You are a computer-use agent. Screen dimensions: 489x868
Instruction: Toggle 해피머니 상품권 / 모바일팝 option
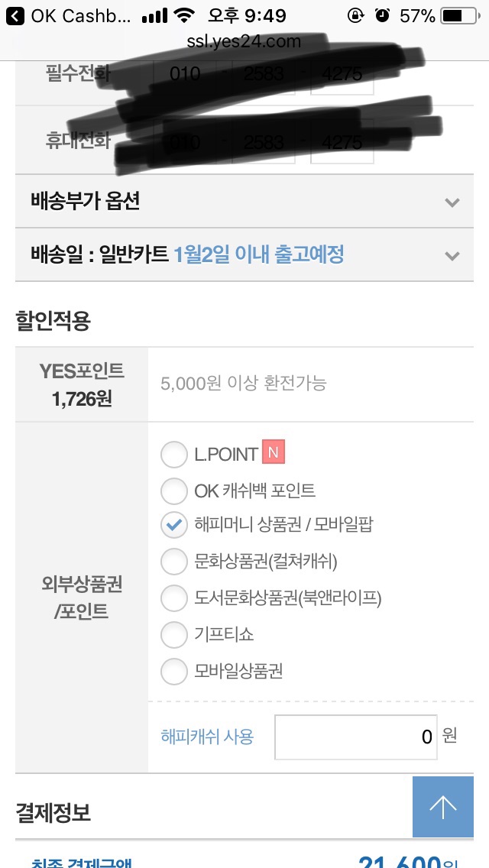(x=174, y=525)
